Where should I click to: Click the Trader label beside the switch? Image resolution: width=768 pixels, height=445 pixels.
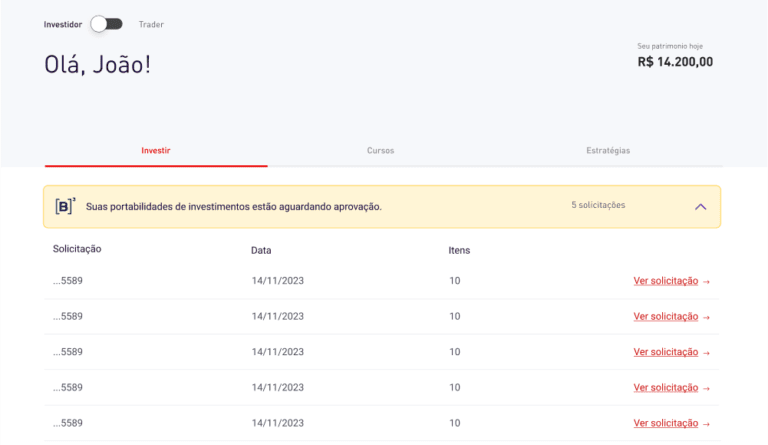pos(151,24)
